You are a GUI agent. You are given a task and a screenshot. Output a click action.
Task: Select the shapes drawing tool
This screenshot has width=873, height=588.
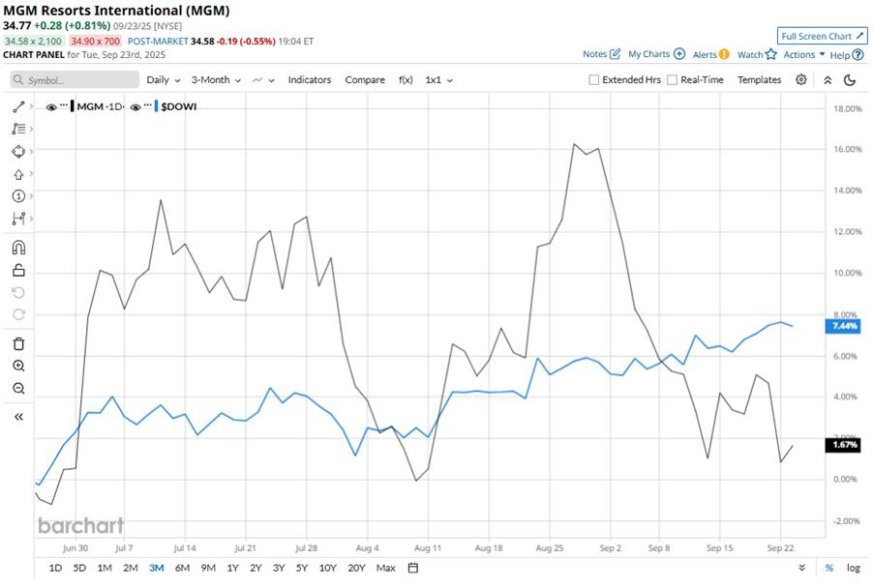pos(18,151)
